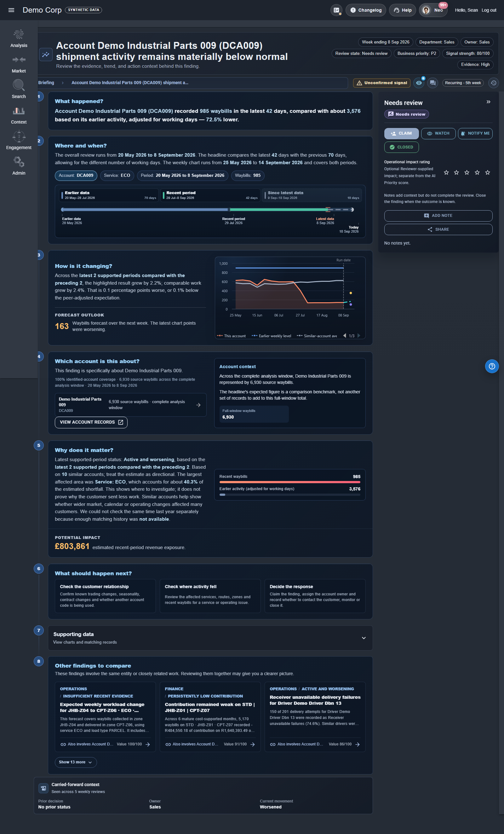
Task: Collapse the Needs review side panel
Action: (488, 102)
